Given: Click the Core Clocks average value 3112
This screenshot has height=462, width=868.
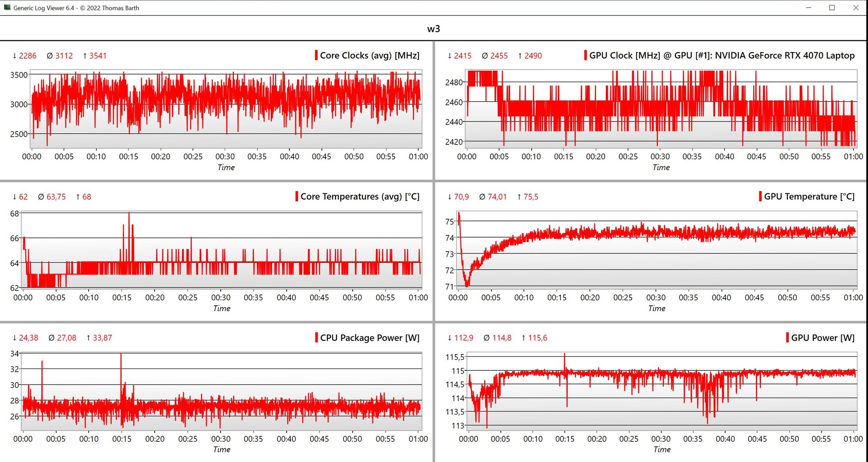Looking at the screenshot, I should pyautogui.click(x=64, y=56).
